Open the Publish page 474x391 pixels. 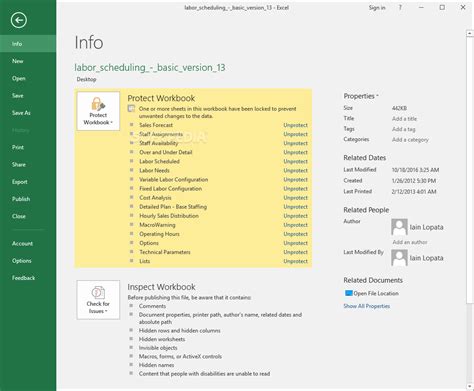point(28,199)
